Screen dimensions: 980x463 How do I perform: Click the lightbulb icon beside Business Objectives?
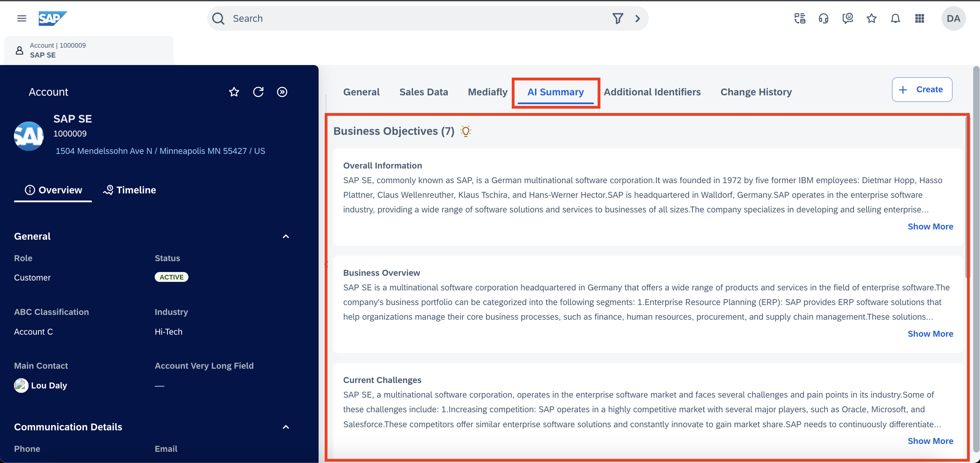coord(466,131)
